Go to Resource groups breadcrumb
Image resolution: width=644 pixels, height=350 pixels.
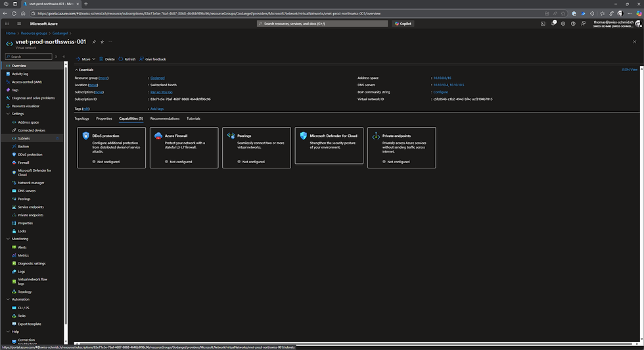34,34
